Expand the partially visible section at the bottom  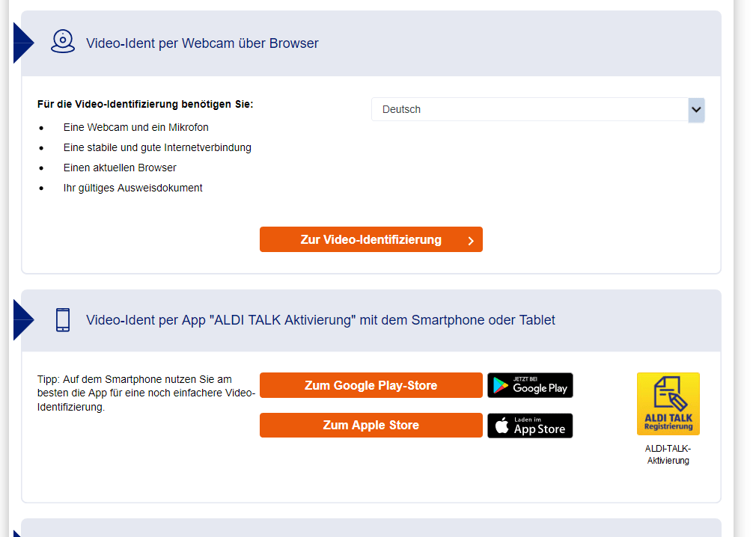[x=371, y=528]
